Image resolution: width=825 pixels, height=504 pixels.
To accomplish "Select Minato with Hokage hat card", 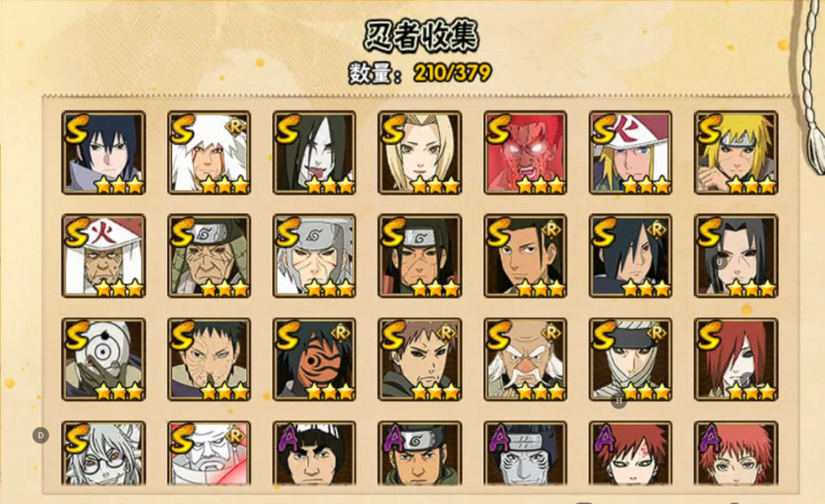I will (630, 153).
